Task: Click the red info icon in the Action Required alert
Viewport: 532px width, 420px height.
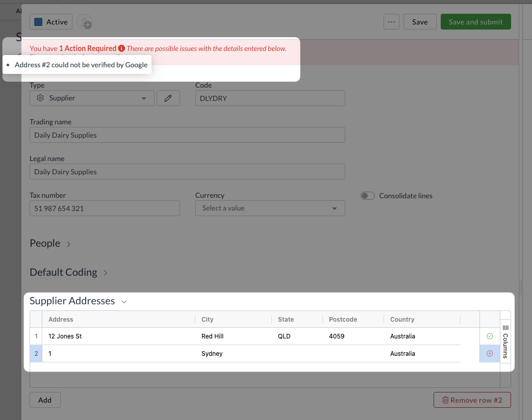Action: (121, 48)
